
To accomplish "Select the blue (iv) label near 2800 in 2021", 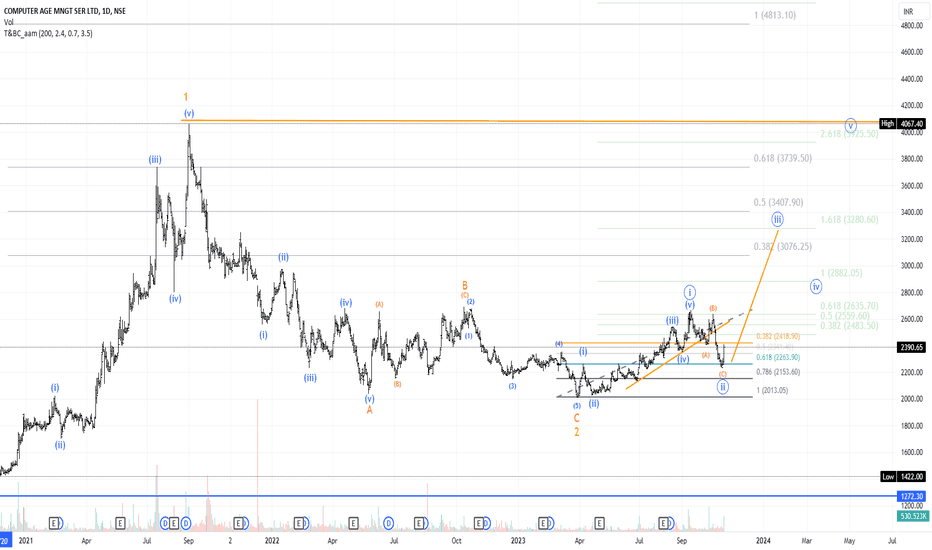I will (x=175, y=298).
